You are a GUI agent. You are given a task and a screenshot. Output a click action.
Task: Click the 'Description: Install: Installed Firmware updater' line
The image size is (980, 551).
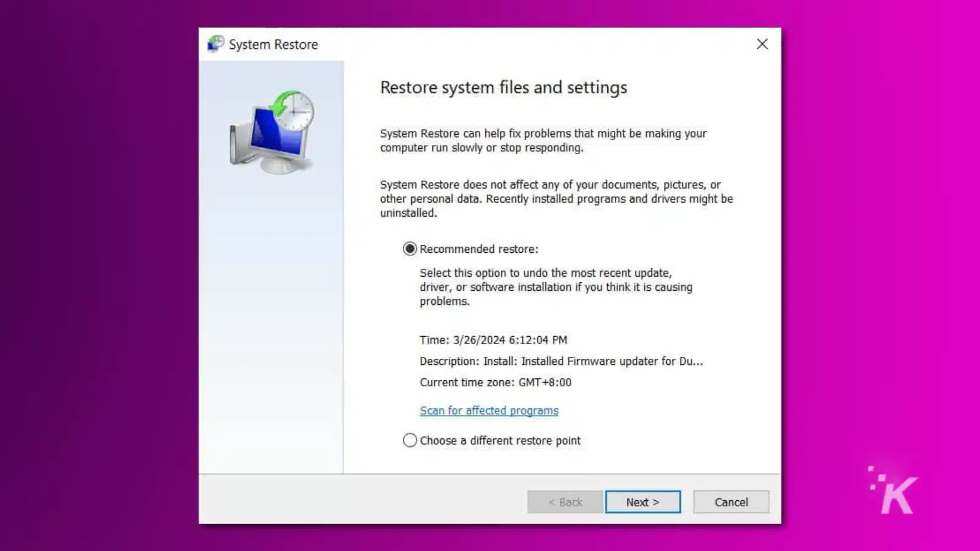pyautogui.click(x=561, y=361)
